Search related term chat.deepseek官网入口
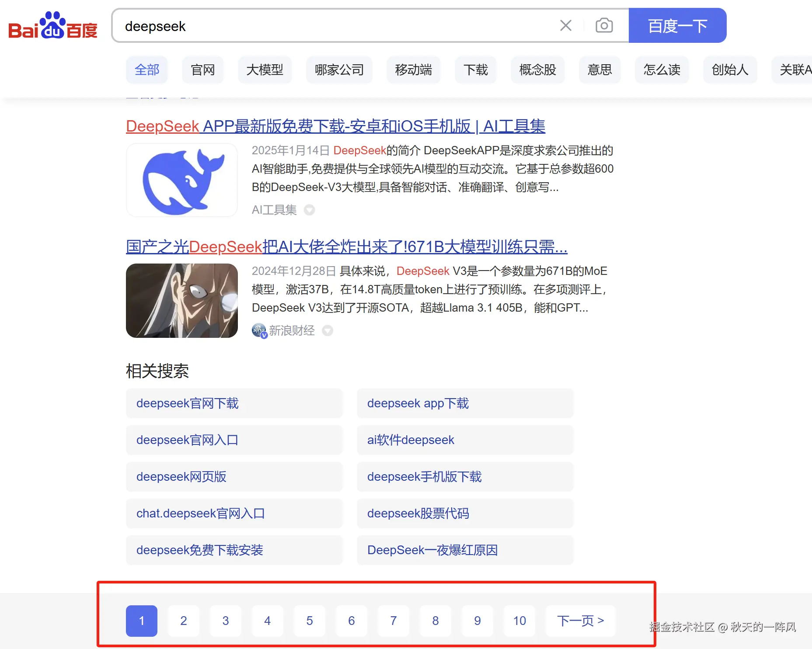812x649 pixels. tap(234, 513)
